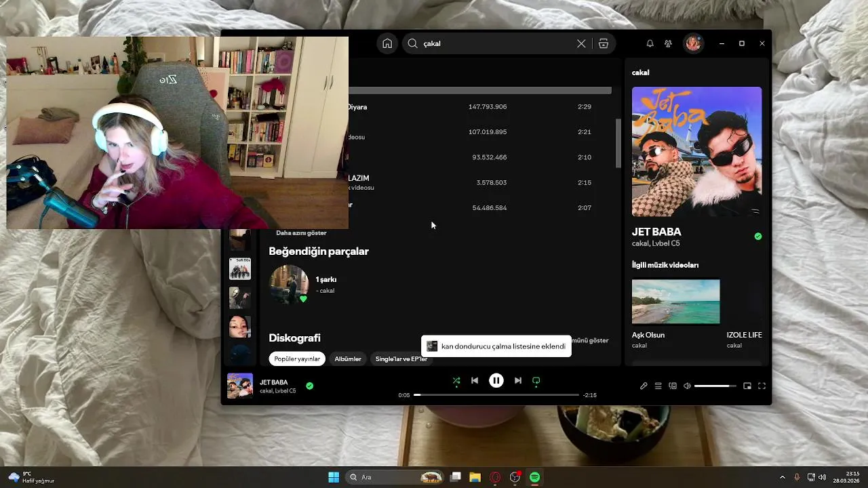Viewport: 868px width, 488px height.
Task: Click playlist added notification toast
Action: click(496, 346)
